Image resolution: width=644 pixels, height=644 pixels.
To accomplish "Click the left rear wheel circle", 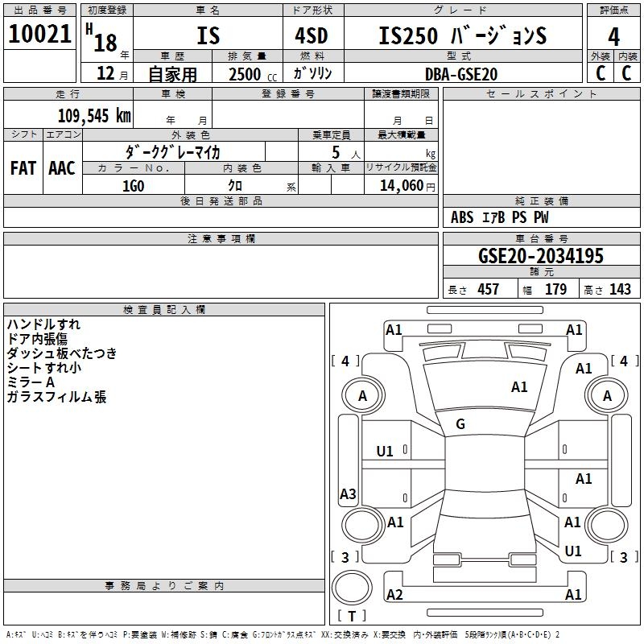I will (363, 525).
